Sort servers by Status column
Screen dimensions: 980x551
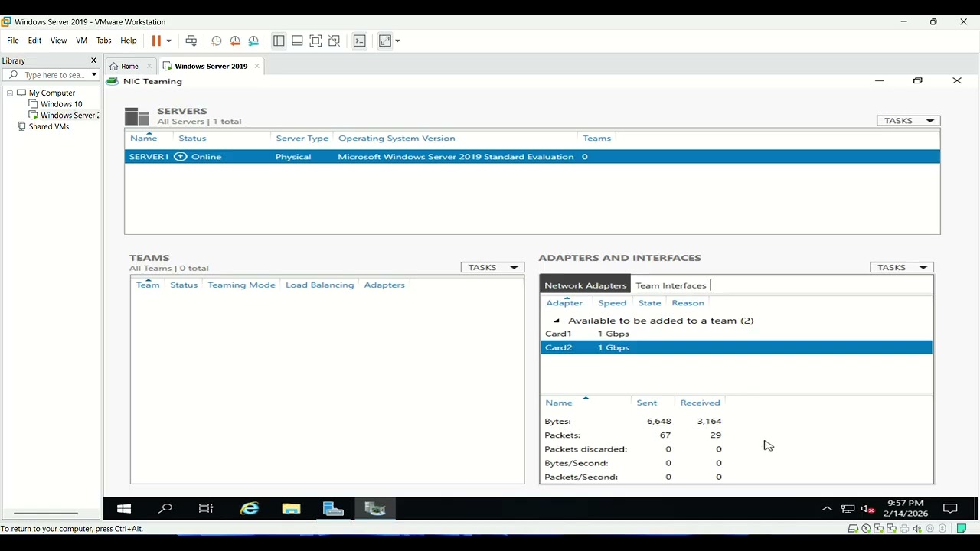click(x=192, y=139)
